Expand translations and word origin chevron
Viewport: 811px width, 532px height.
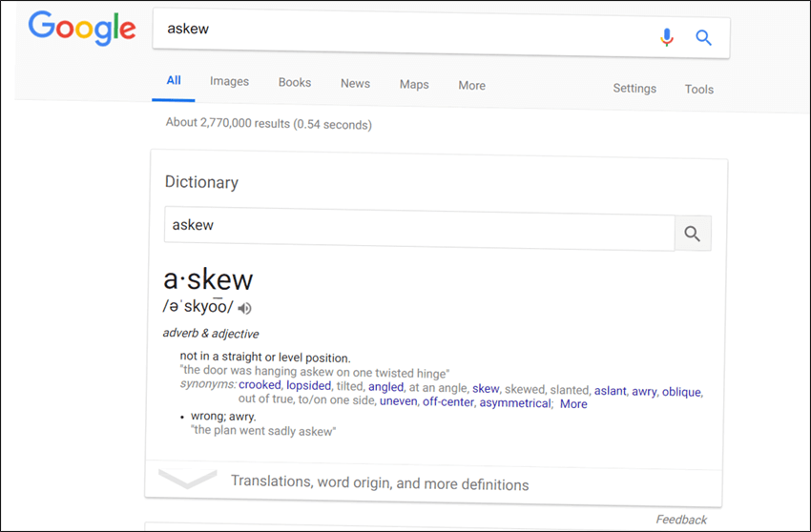[x=187, y=479]
